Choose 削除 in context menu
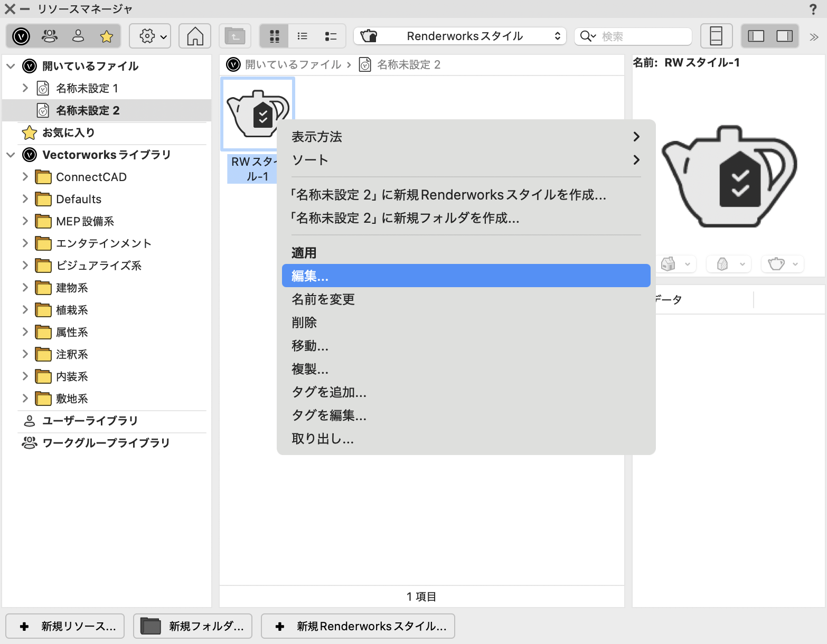 coord(466,323)
